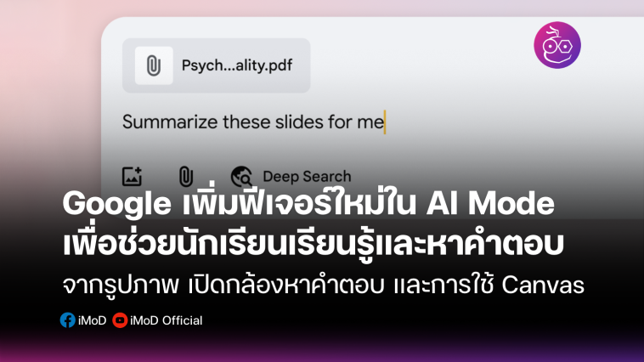Click the purple iMoD logo badge
644x362 pixels.
point(557,45)
